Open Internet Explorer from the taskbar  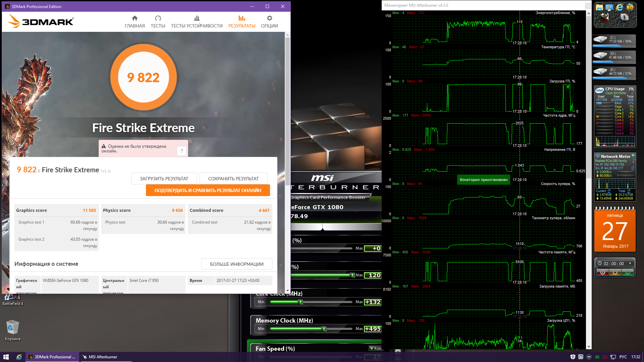click(19, 357)
